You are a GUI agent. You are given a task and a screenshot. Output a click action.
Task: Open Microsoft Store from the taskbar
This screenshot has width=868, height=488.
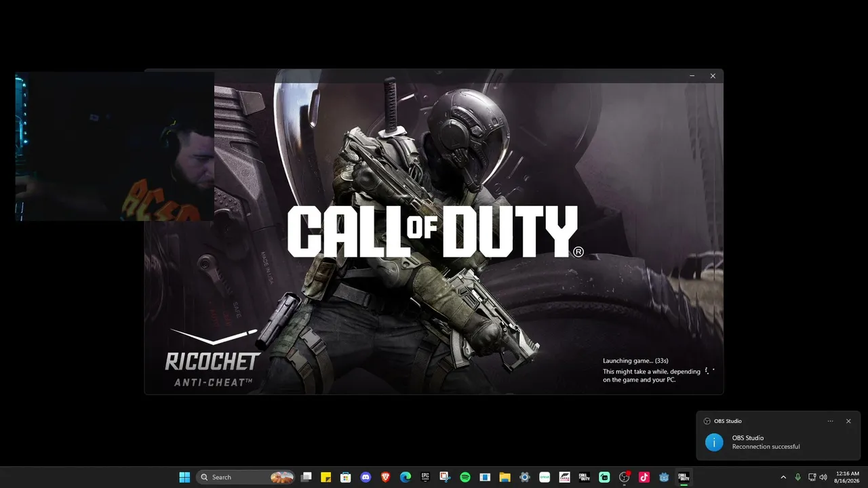coord(345,477)
